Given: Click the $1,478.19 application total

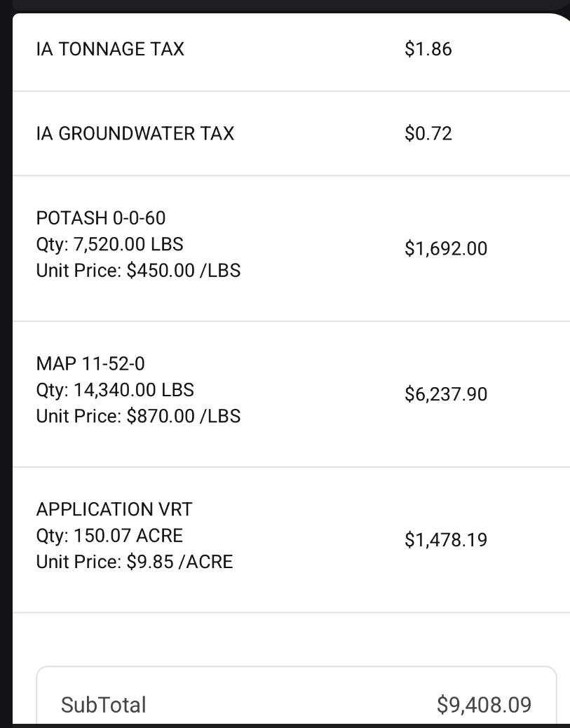Looking at the screenshot, I should pos(446,540).
